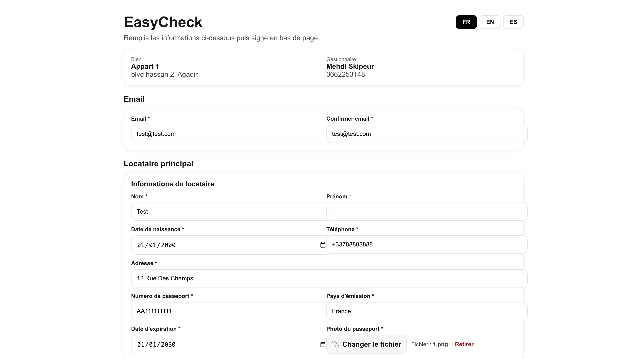Focus the Confirmer email field
Screen dimensions: 644x359
click(x=427, y=134)
